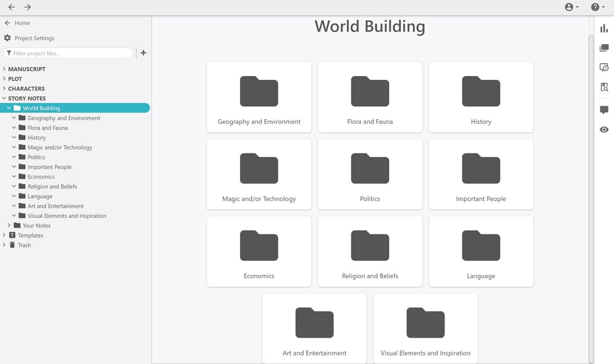Open the Geography and Environment folder card
Viewport: 614px width, 364px height.
(x=259, y=97)
